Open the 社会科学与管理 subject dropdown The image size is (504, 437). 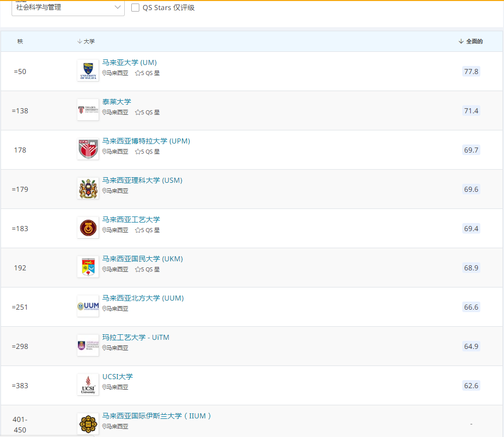pyautogui.click(x=68, y=8)
